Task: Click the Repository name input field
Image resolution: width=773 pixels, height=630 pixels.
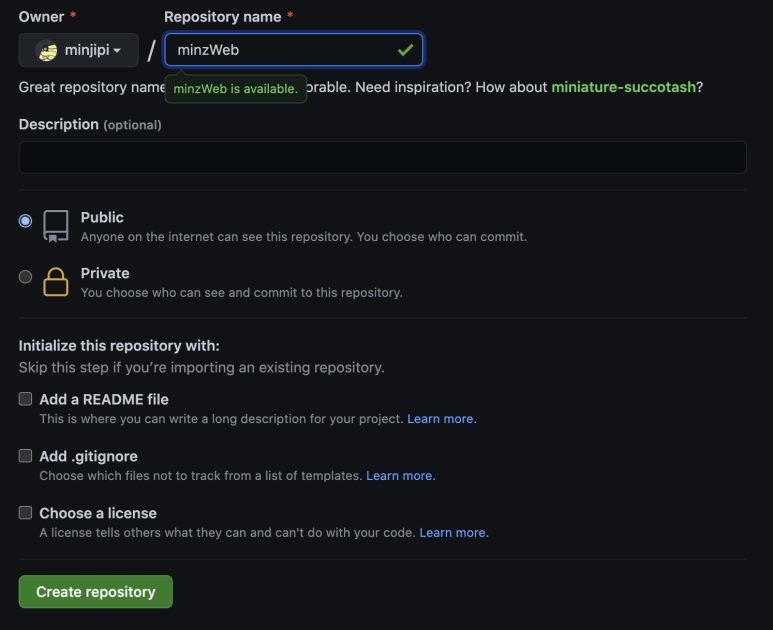Action: point(293,49)
